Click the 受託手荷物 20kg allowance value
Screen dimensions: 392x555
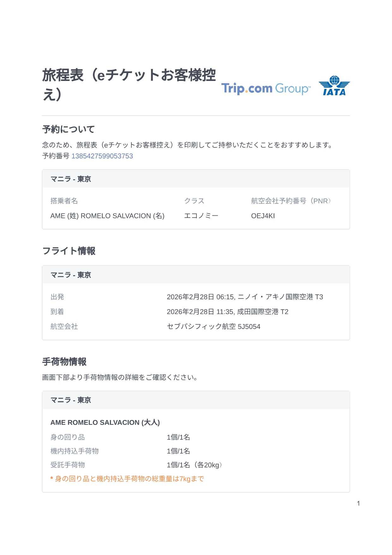pyautogui.click(x=195, y=465)
